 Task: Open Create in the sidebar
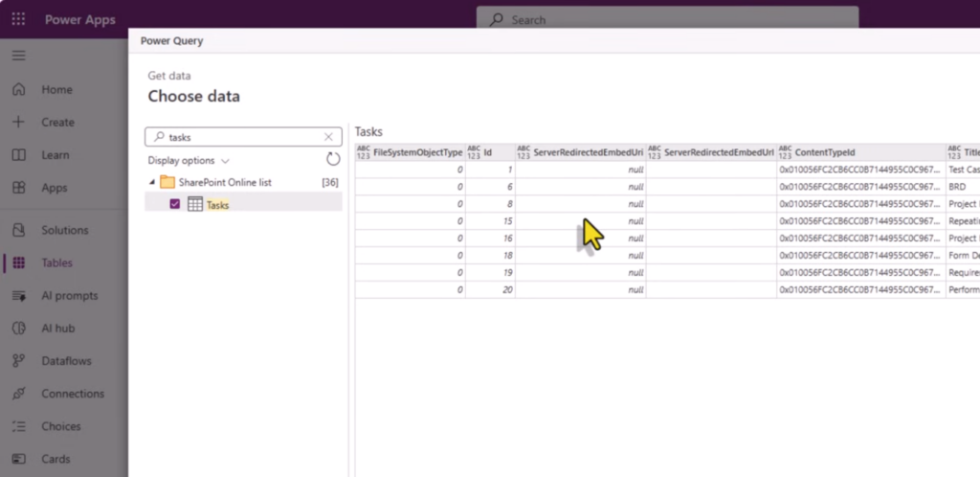click(57, 122)
